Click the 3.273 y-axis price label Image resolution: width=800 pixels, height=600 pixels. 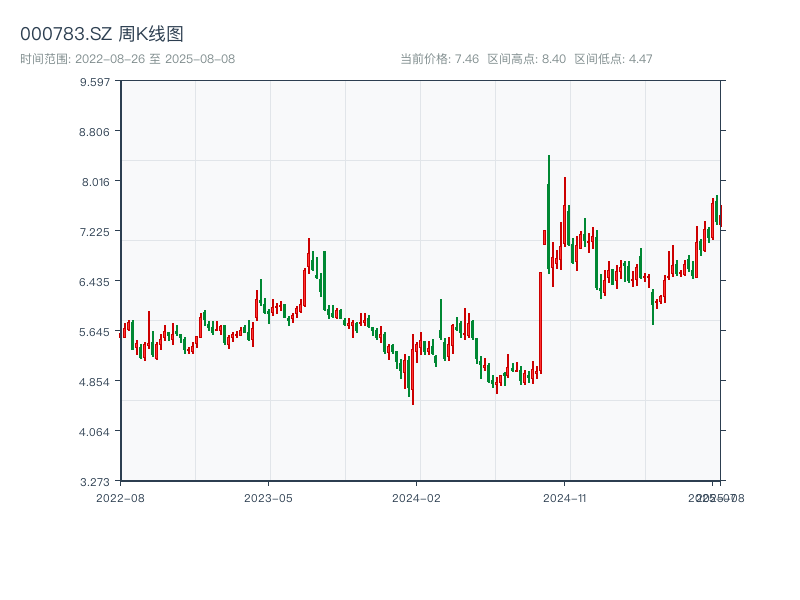pos(95,481)
